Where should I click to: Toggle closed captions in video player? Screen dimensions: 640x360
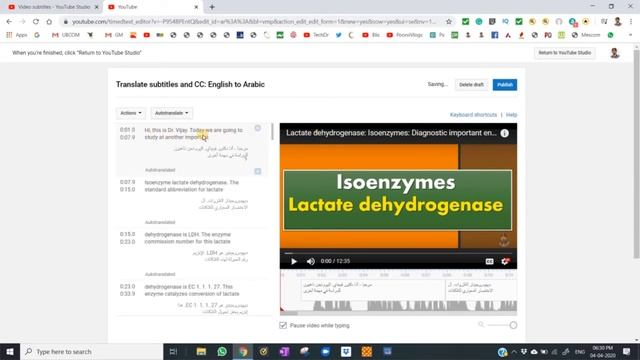tap(489, 261)
